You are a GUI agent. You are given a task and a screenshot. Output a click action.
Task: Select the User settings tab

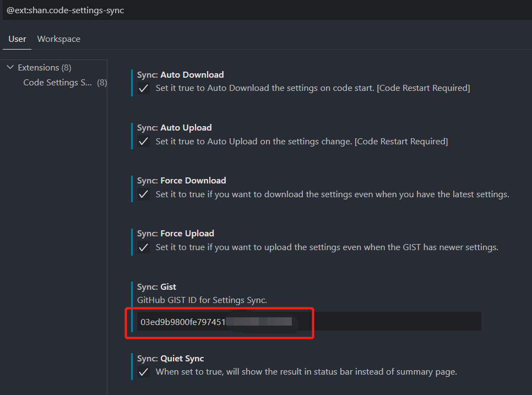17,39
